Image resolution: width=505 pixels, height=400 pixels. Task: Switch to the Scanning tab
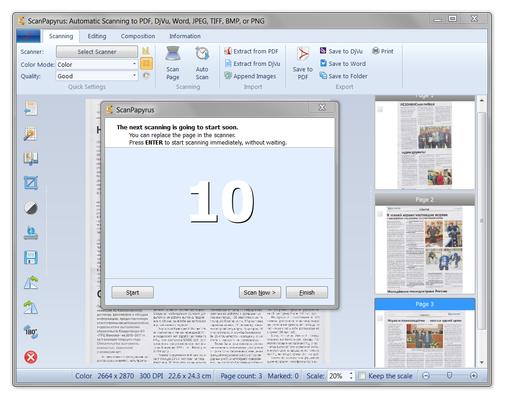coord(61,36)
